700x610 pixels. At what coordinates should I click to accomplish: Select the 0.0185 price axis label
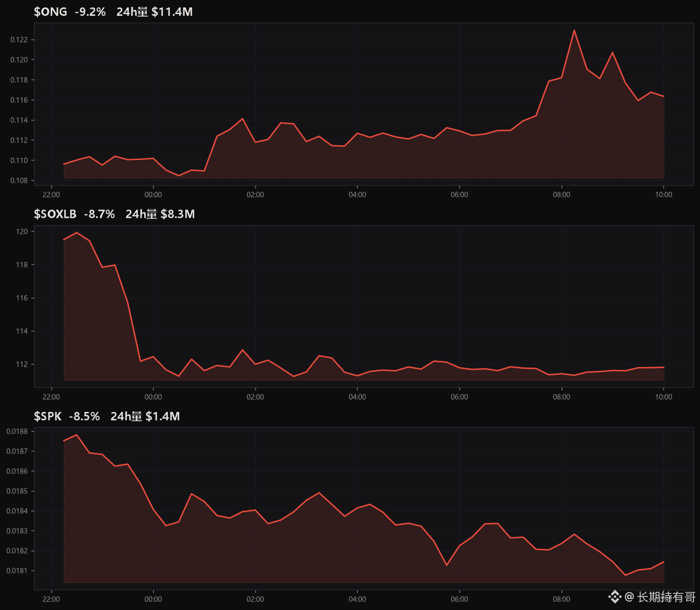(17, 491)
